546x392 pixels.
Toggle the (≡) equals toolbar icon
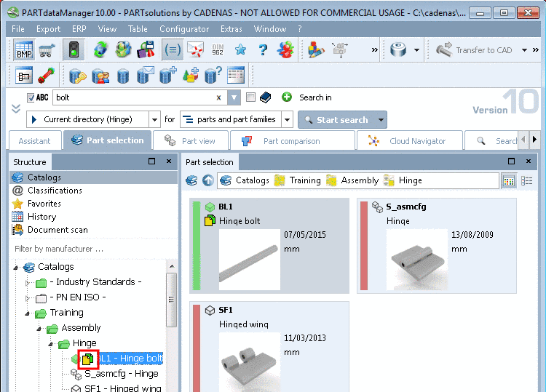click(x=172, y=50)
